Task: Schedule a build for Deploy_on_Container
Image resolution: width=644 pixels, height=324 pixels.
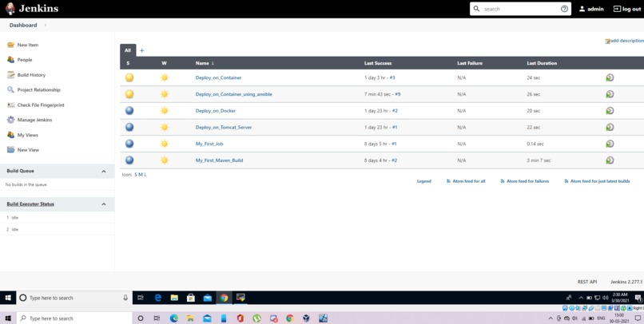Action: coord(610,77)
